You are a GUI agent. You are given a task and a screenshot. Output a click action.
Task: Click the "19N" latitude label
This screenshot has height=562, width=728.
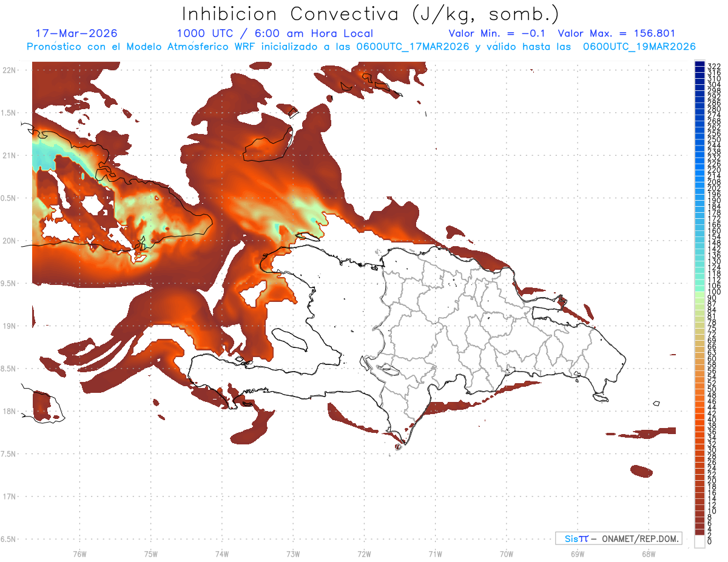[x=10, y=326]
